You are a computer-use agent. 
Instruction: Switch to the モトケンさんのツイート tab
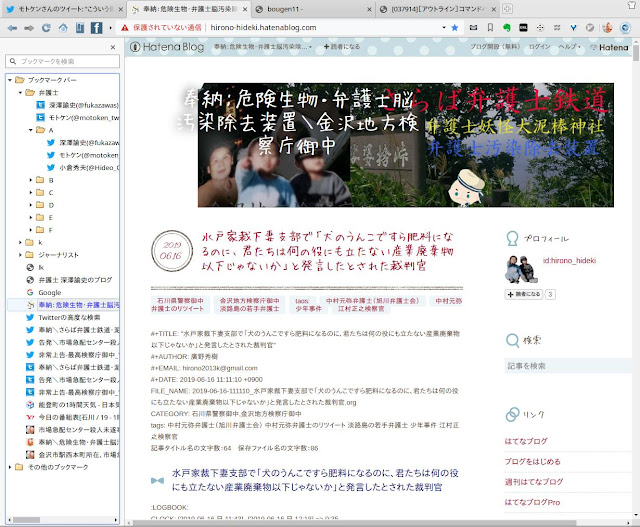point(63,9)
